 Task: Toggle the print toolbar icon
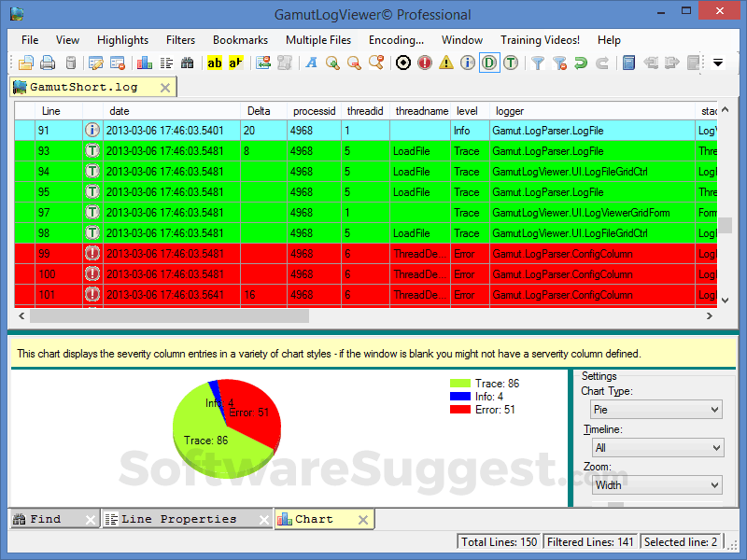[47, 63]
